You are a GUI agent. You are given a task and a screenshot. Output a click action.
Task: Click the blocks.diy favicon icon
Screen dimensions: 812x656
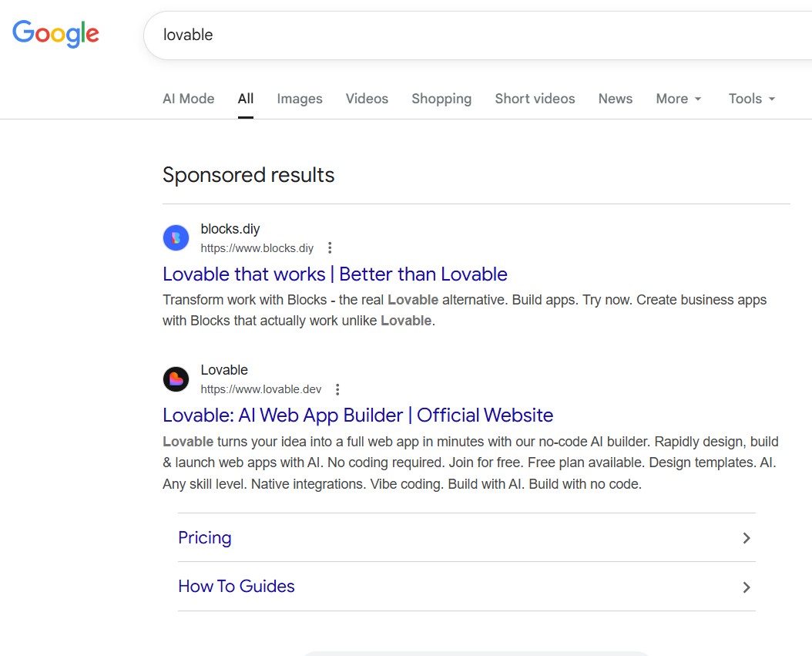(x=176, y=238)
